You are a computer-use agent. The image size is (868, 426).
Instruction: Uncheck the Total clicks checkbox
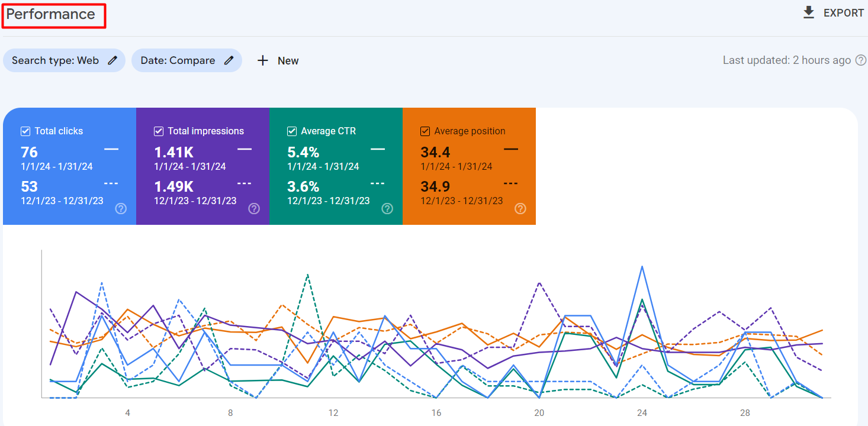point(25,131)
